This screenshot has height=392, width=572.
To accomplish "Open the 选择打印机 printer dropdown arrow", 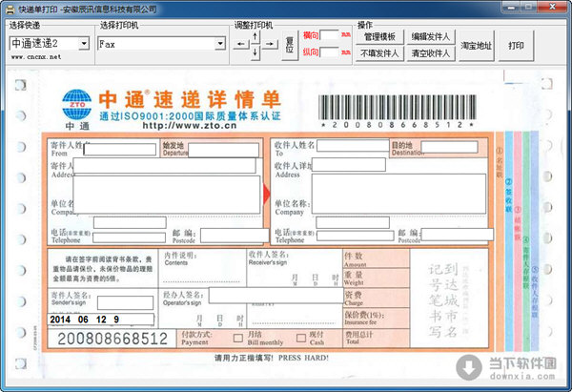I will point(220,44).
